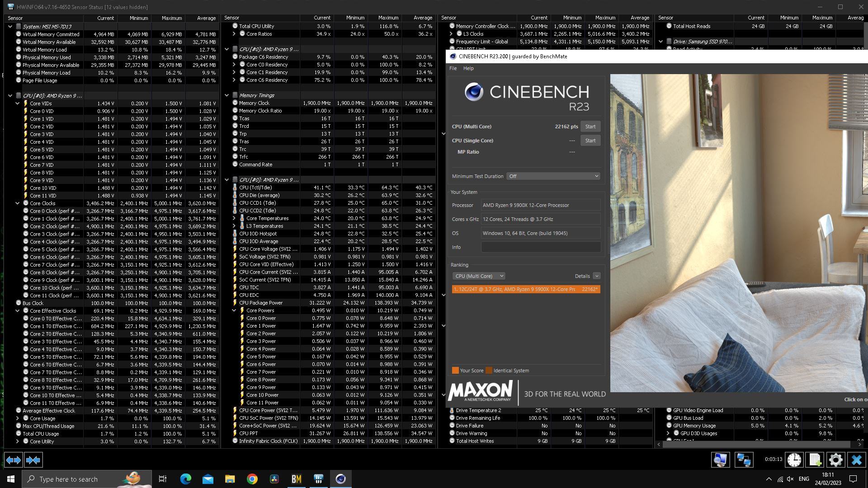
Task: Collapse Core Powers node
Action: click(234, 310)
